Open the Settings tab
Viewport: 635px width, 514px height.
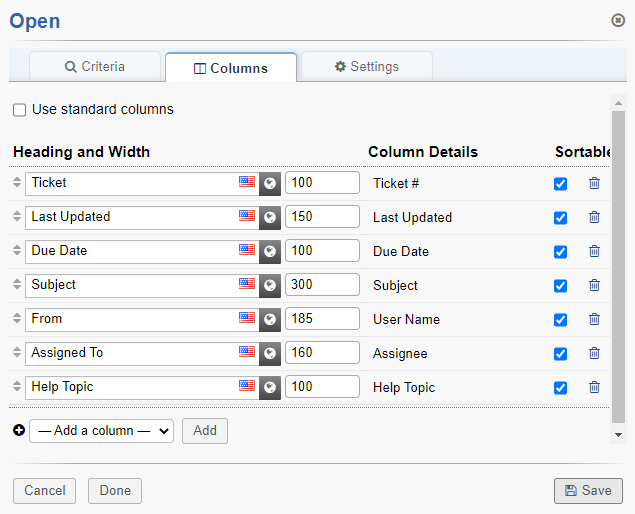[367, 67]
